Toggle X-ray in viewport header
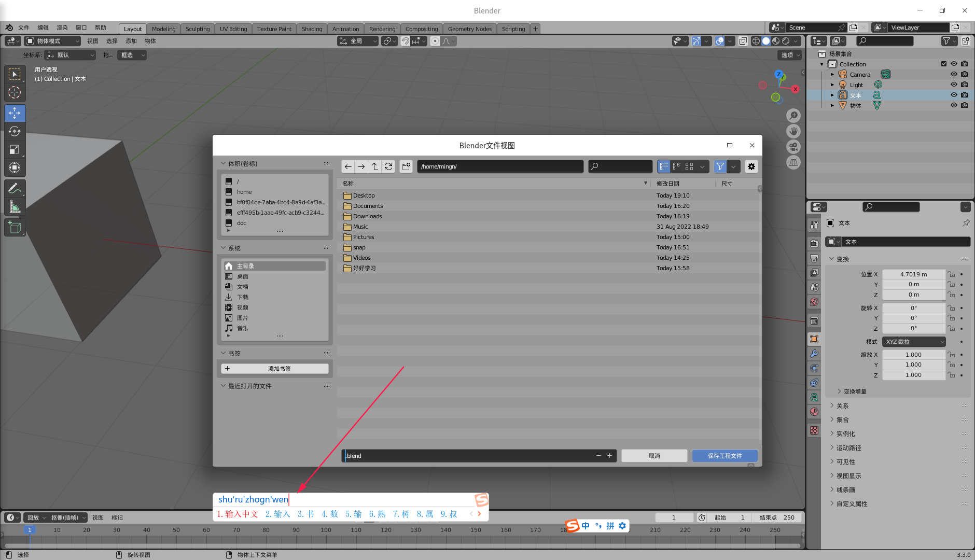Screen dimensions: 975x560 (x=743, y=41)
